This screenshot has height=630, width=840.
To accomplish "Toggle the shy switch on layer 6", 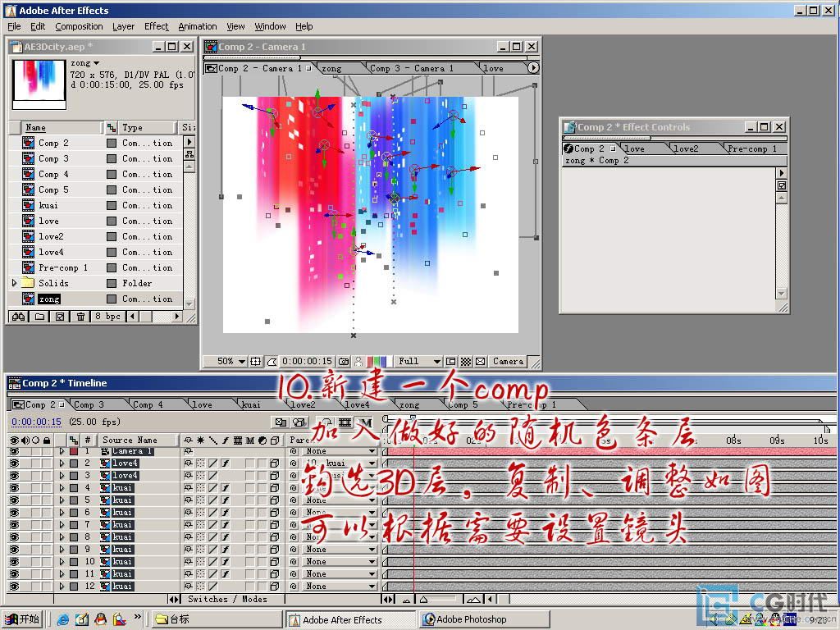I will click(x=189, y=513).
